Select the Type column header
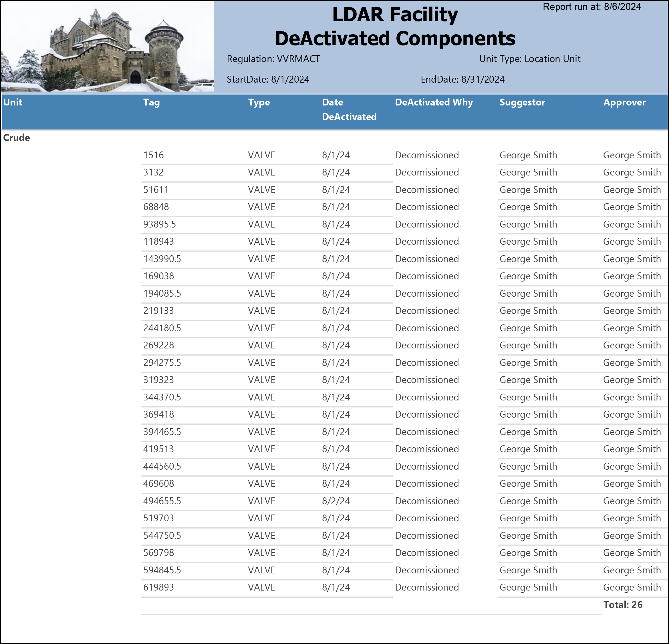Viewport: 669px width, 644px height. 259,103
